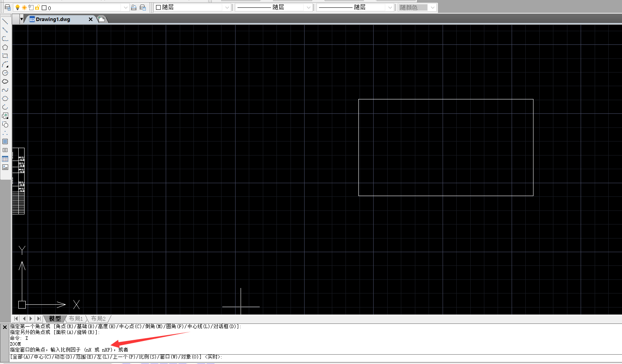Toggle layer 0 viewport freeze icon
The image size is (622, 364).
click(31, 7)
